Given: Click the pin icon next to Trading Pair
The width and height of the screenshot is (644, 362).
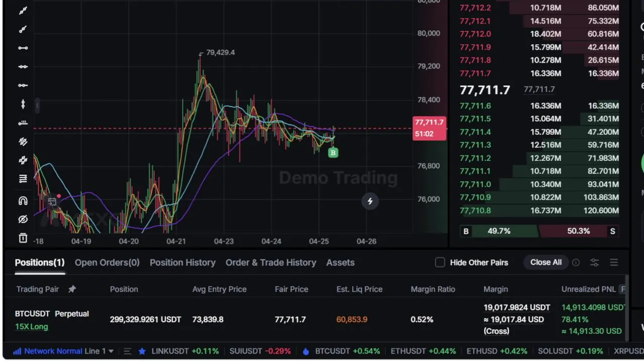Looking at the screenshot, I should pos(72,289).
